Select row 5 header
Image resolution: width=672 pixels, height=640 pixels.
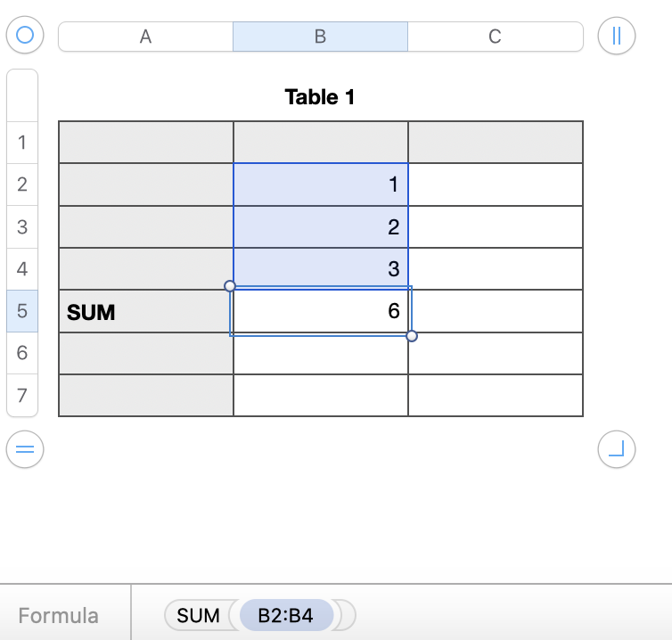22,312
